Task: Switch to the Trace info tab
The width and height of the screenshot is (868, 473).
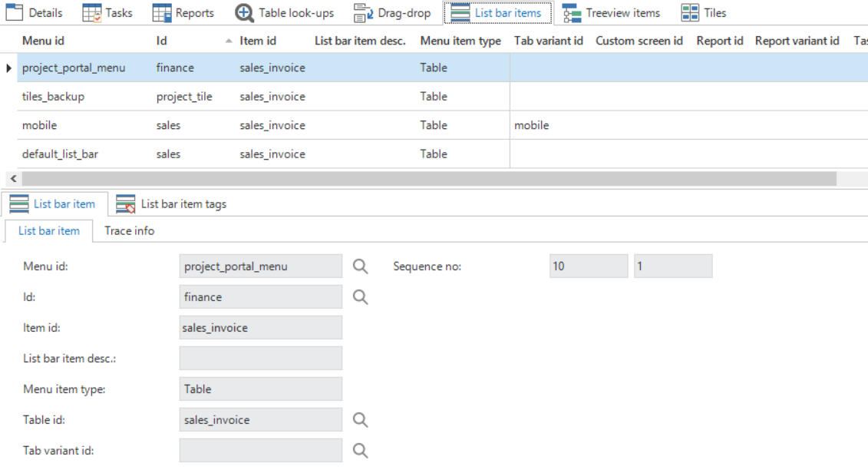Action: [129, 231]
